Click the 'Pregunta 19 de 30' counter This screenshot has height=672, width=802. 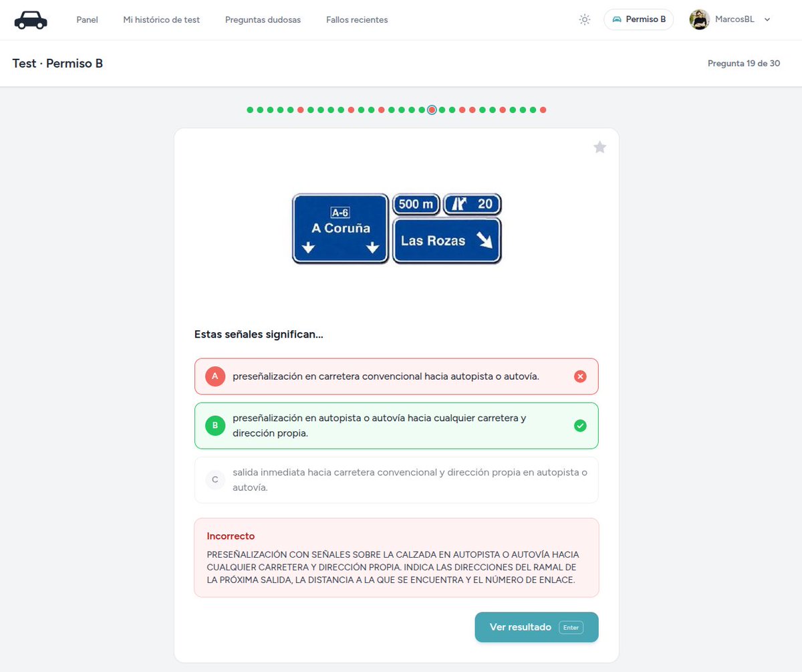pyautogui.click(x=744, y=64)
